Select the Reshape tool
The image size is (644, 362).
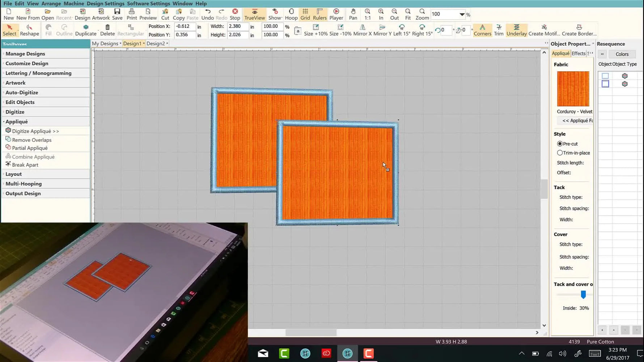point(29,30)
